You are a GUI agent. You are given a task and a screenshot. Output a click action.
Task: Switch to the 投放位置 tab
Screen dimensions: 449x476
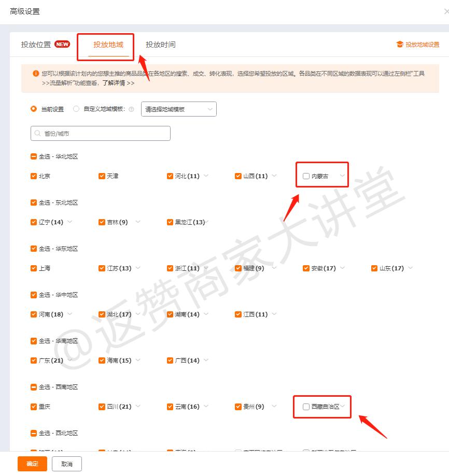[36, 45]
